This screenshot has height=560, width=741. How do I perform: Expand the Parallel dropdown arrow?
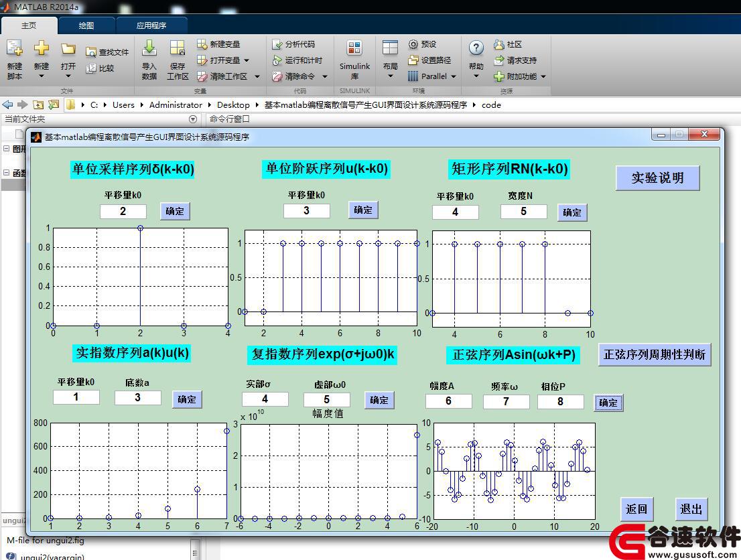point(453,76)
